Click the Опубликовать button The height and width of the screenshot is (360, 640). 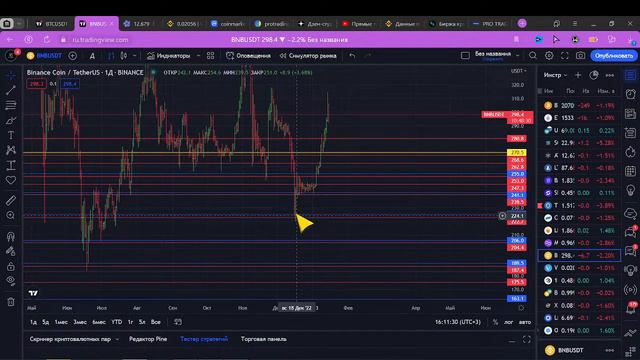click(613, 56)
